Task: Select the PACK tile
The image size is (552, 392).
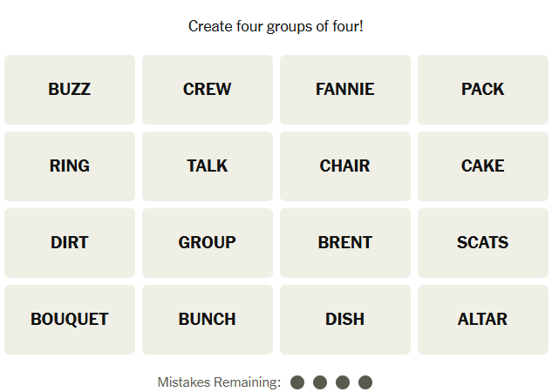Action: click(483, 90)
